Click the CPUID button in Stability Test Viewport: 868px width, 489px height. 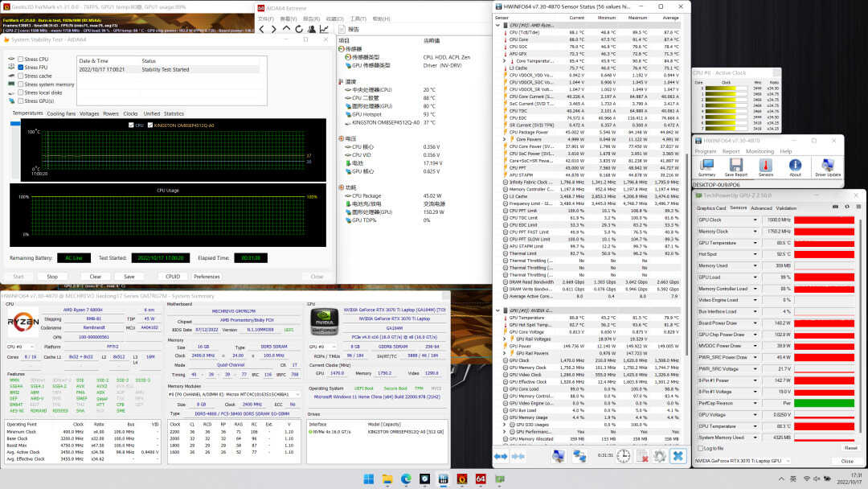[x=173, y=277]
